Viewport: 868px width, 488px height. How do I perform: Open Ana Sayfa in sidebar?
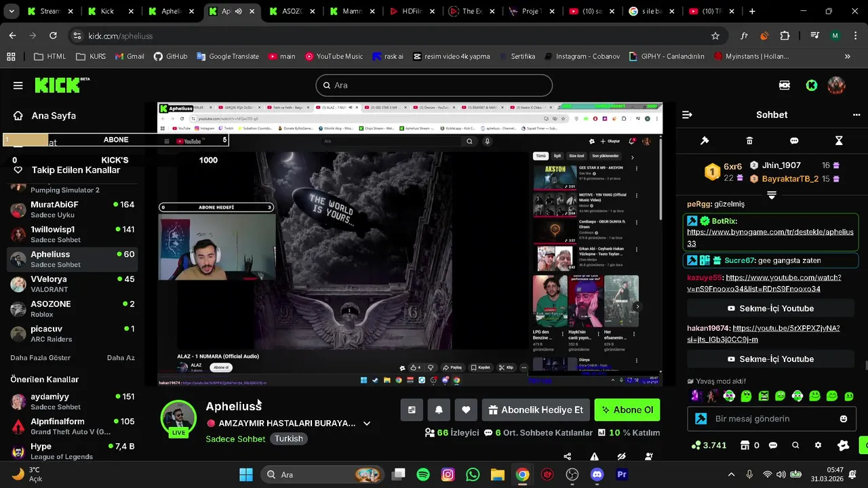(45, 116)
